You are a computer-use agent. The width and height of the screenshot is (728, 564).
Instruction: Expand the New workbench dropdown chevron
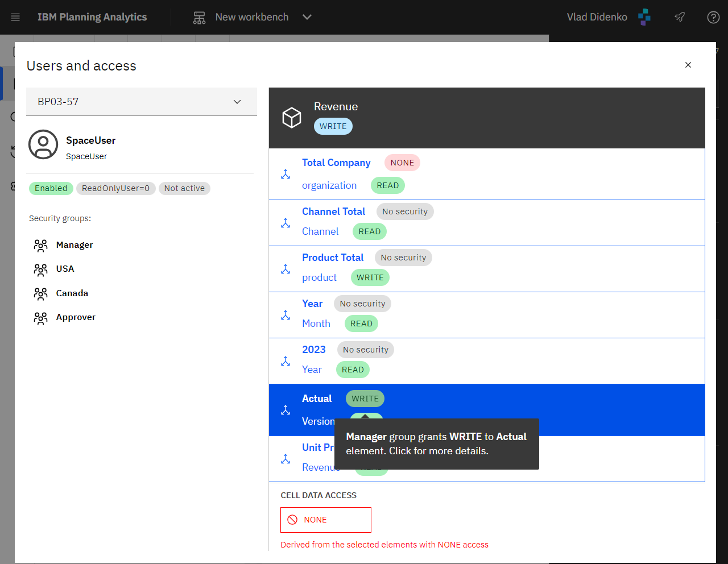[x=307, y=17]
